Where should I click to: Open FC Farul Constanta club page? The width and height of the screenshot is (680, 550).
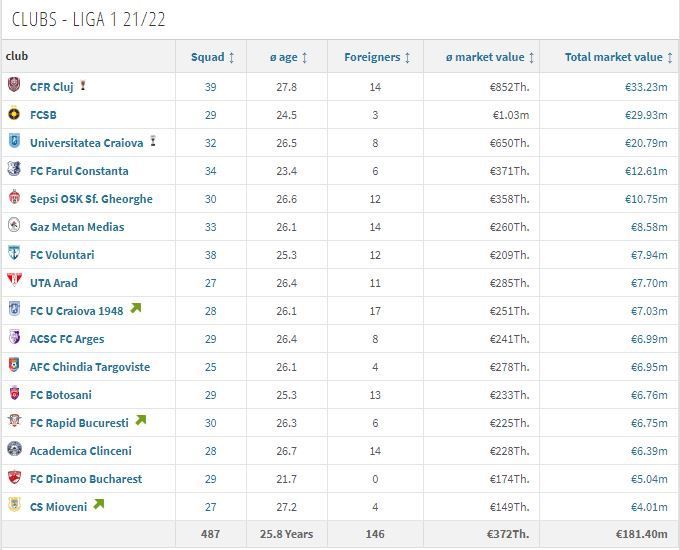79,171
